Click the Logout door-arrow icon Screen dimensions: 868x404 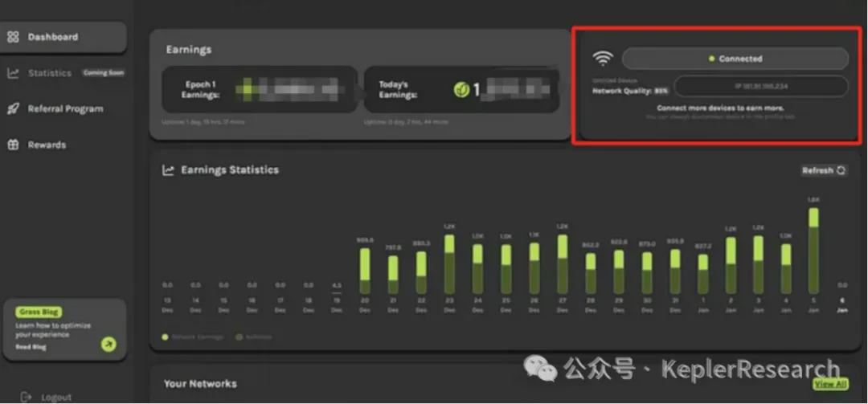click(x=26, y=397)
